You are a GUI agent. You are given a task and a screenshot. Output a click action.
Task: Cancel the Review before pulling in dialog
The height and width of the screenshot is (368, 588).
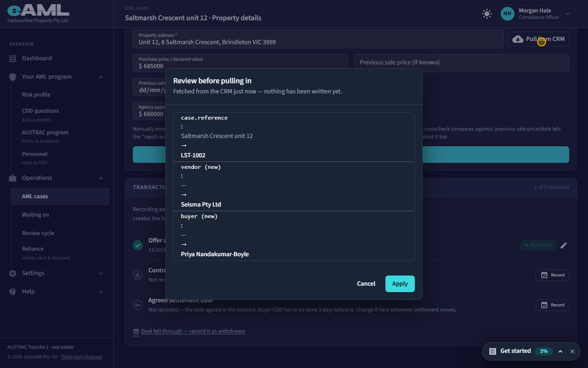pos(366,284)
